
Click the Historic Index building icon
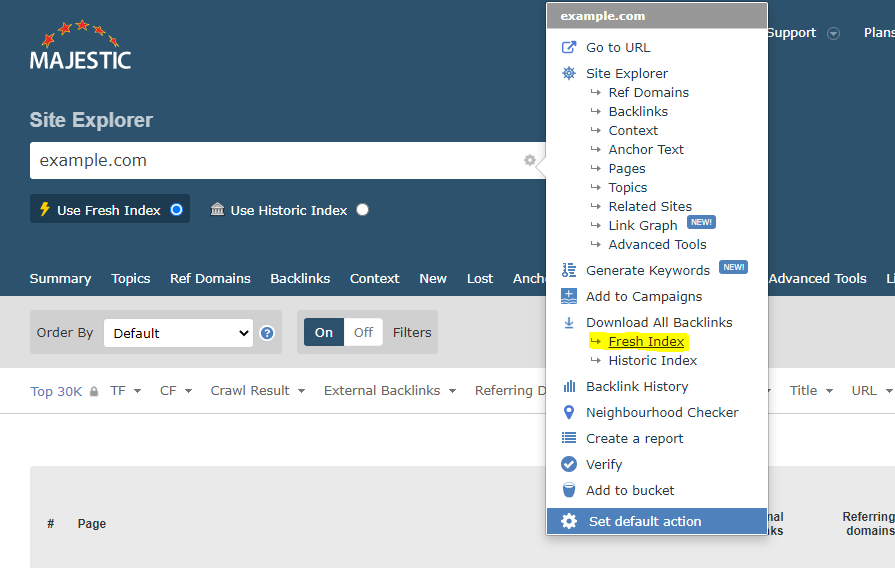(217, 209)
